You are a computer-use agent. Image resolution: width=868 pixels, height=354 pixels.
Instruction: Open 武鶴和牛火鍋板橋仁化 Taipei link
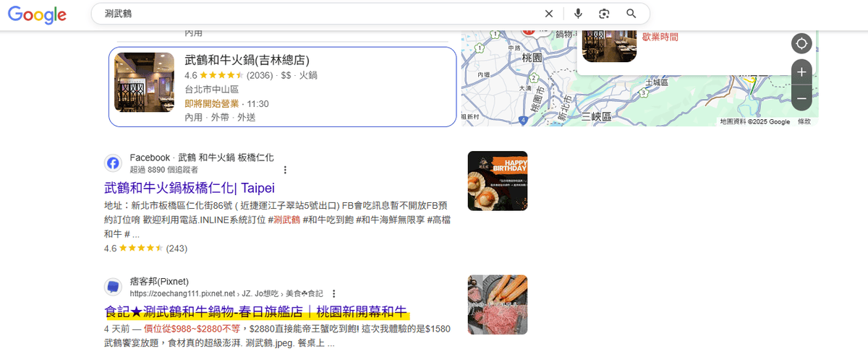[179, 189]
